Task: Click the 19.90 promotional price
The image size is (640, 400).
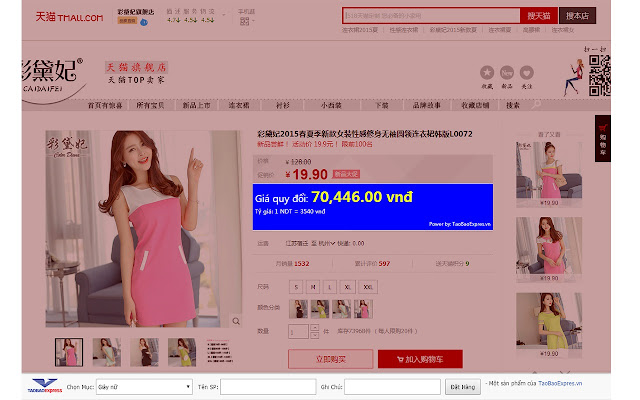Action: 307,175
